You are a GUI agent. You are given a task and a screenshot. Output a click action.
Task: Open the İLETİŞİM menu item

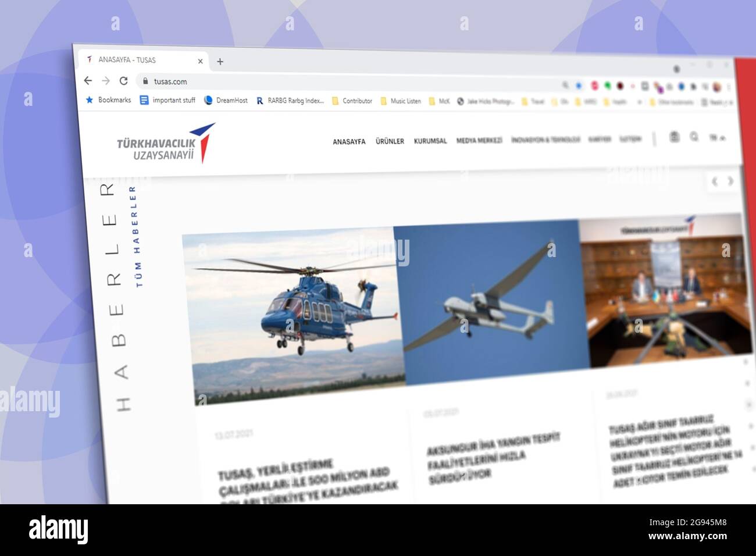click(630, 139)
